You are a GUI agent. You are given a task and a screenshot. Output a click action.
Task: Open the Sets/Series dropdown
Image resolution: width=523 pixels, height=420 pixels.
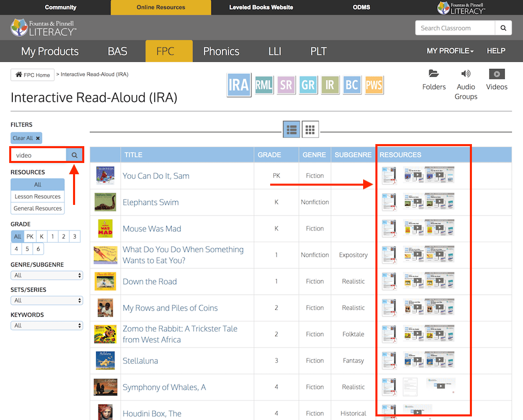coord(46,300)
